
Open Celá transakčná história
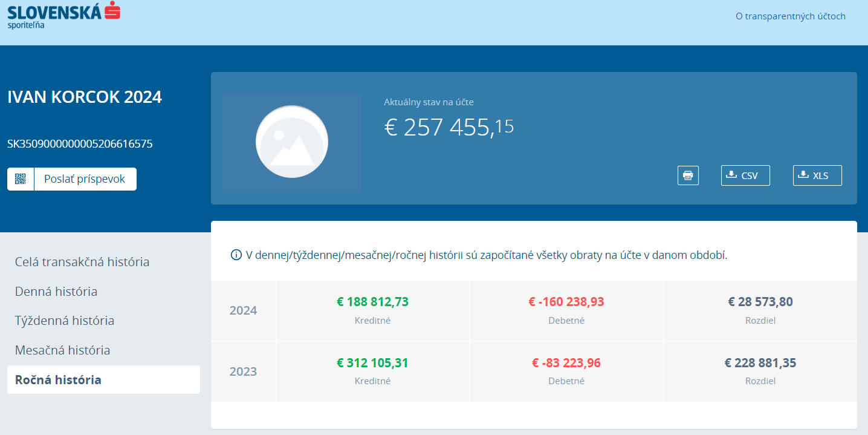coord(82,262)
